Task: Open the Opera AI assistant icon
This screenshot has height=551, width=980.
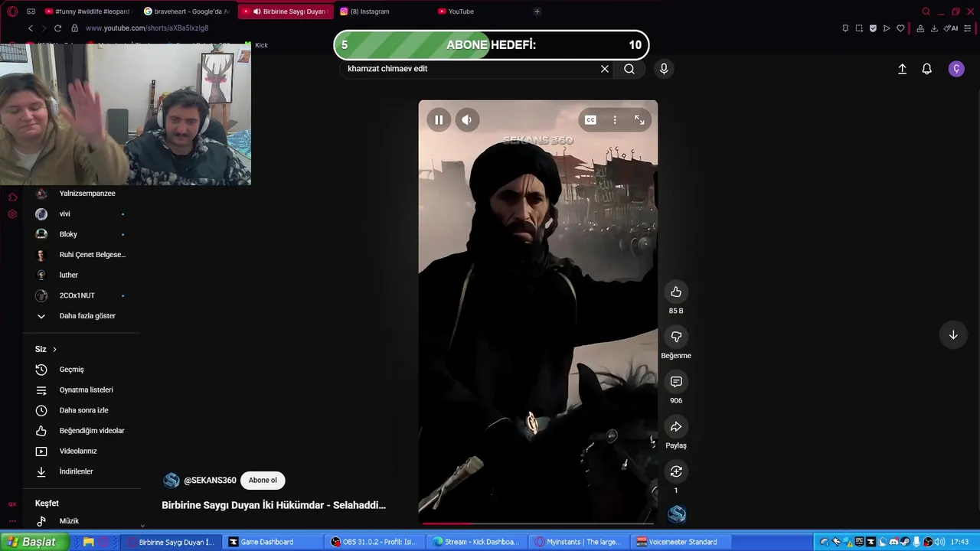Action: (951, 28)
